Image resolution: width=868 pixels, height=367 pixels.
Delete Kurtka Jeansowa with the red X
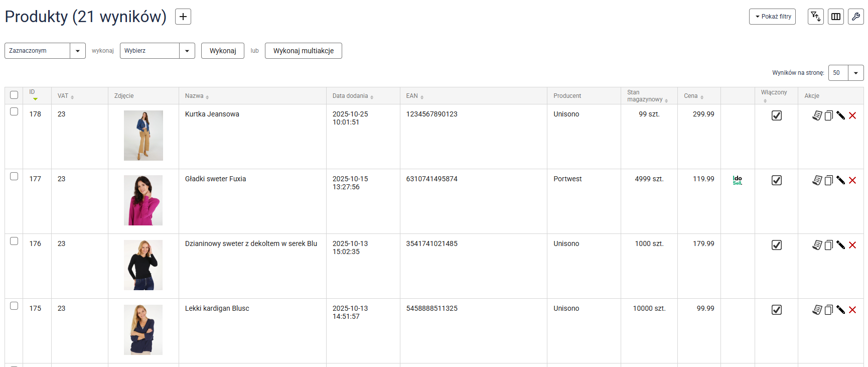[852, 115]
